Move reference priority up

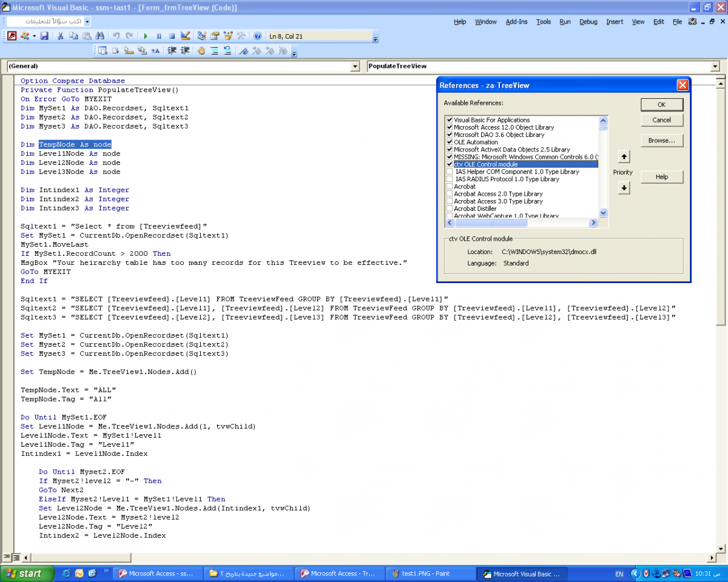pos(624,157)
